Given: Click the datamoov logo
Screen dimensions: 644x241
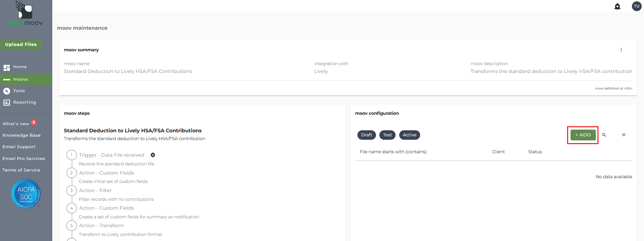Looking at the screenshot, I should [25, 14].
